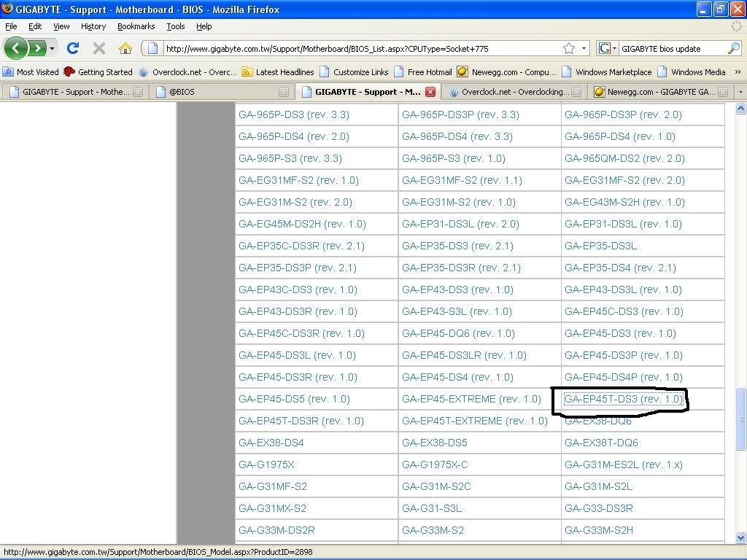Open GA-EP43-S3L (rev. 1.0) link
Image resolution: width=747 pixels, height=560 pixels.
click(457, 312)
